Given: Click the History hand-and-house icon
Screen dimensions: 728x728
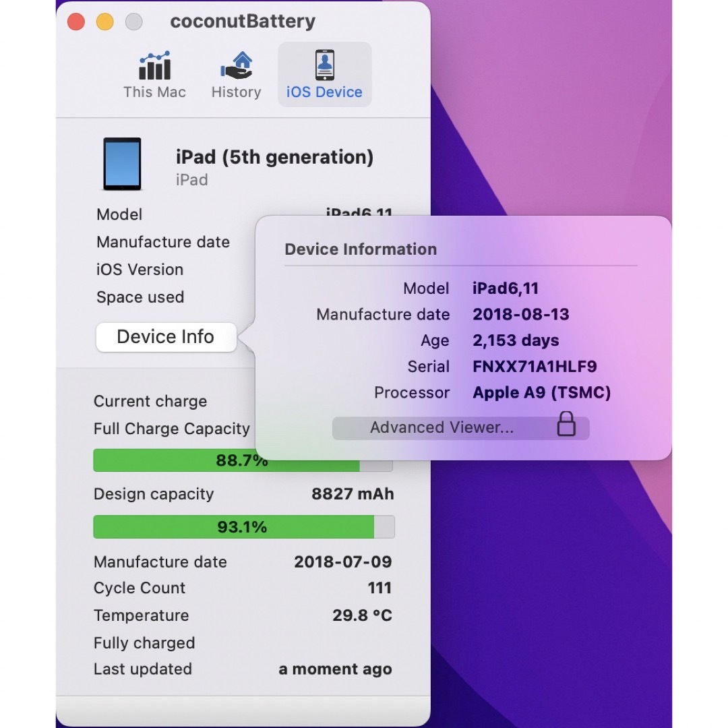Looking at the screenshot, I should coord(237,65).
